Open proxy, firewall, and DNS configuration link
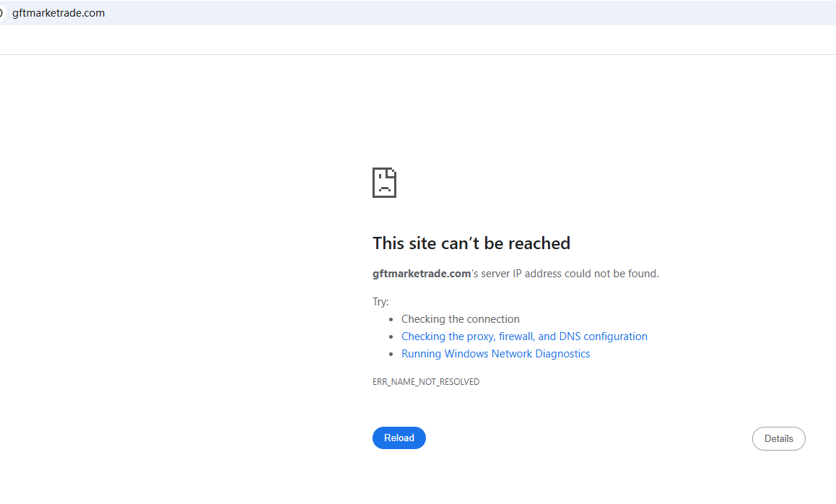The height and width of the screenshot is (504, 836). pyautogui.click(x=524, y=336)
